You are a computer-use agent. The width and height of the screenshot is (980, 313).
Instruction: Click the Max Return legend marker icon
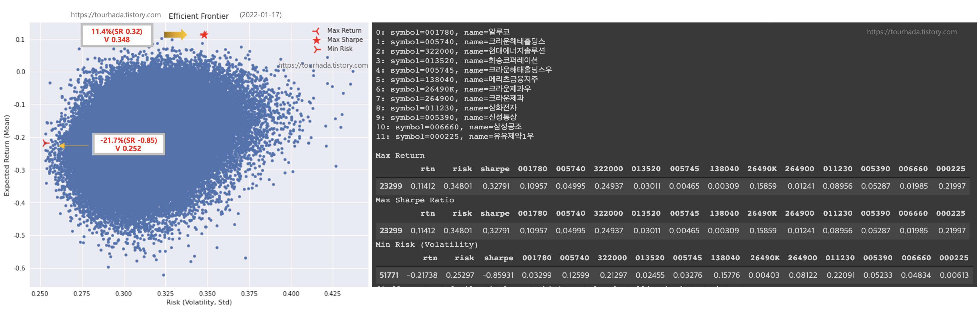pyautogui.click(x=316, y=31)
